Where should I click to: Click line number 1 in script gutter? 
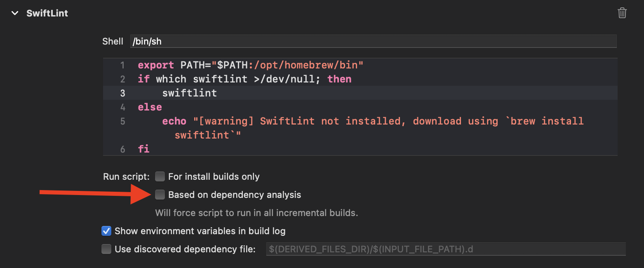pyautogui.click(x=122, y=66)
